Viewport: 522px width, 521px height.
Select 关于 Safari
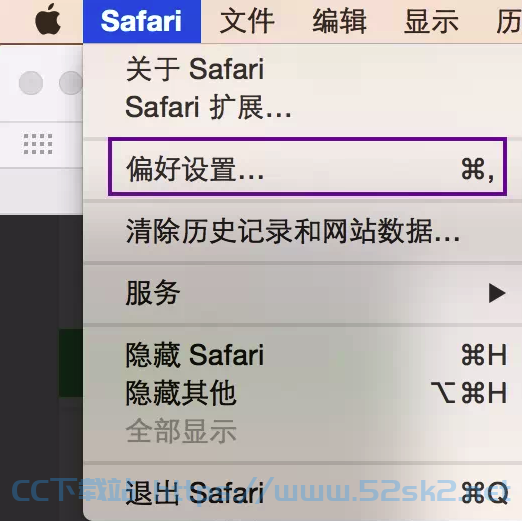click(x=302, y=69)
